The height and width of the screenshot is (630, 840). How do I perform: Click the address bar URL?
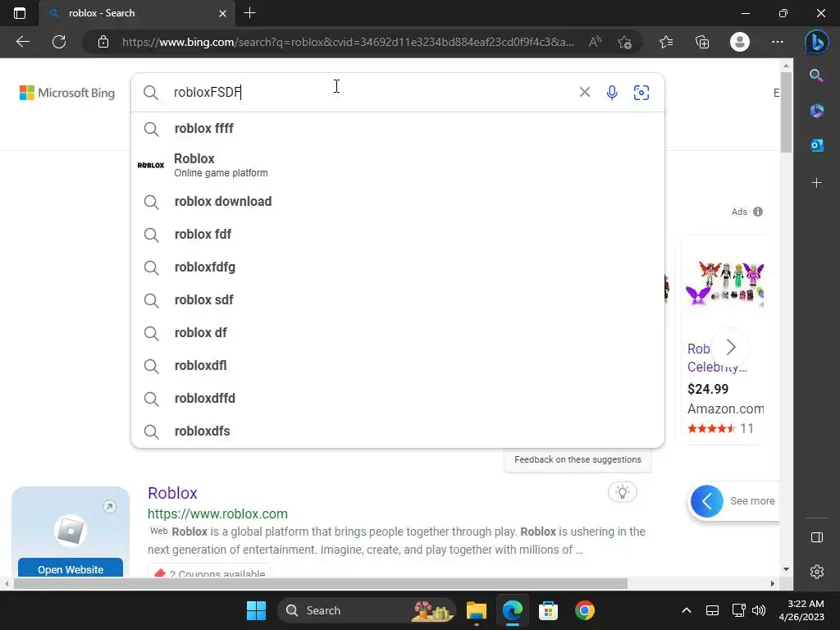[x=348, y=42]
